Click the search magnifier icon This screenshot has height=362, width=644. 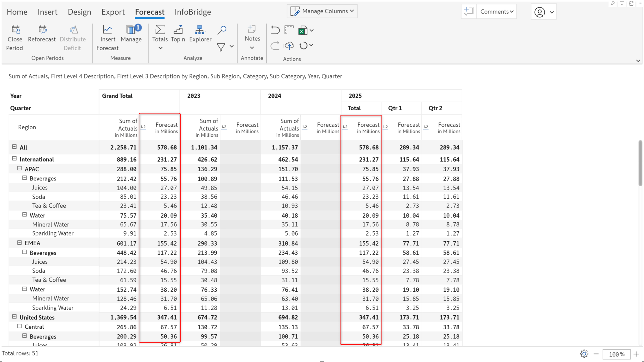point(222,30)
